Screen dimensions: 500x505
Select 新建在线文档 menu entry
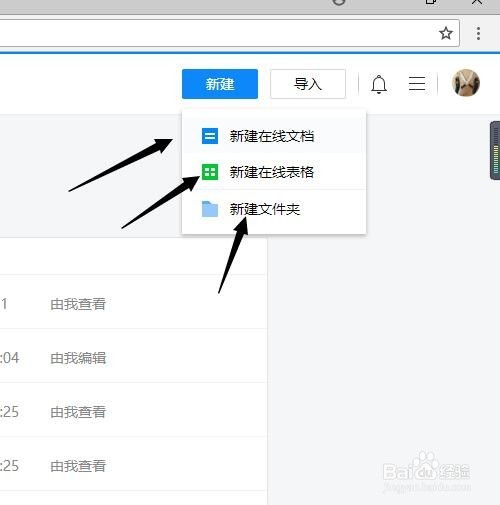274,136
